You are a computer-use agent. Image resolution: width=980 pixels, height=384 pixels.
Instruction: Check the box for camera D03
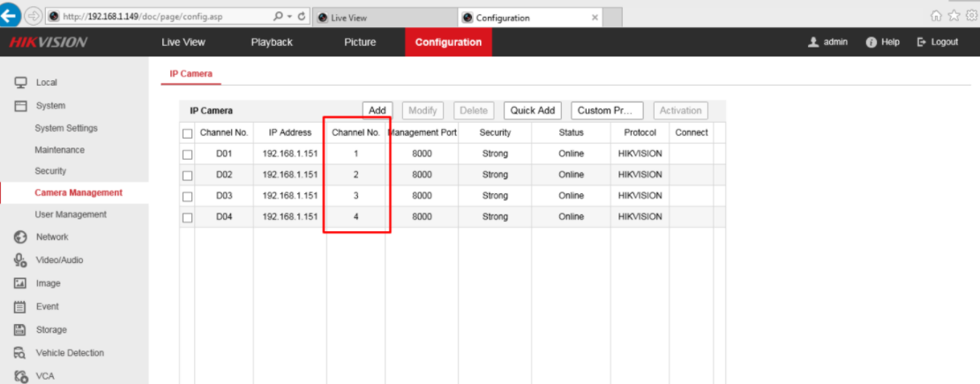pos(187,196)
